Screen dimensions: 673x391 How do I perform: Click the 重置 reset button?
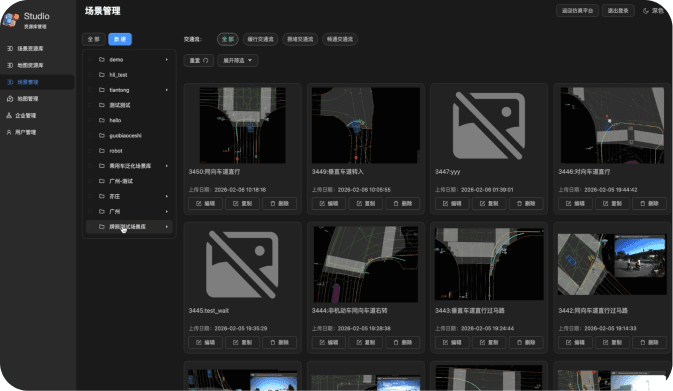(x=199, y=61)
